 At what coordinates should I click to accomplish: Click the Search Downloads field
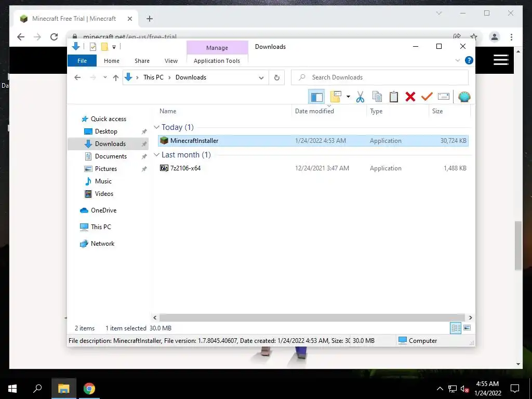pyautogui.click(x=380, y=77)
